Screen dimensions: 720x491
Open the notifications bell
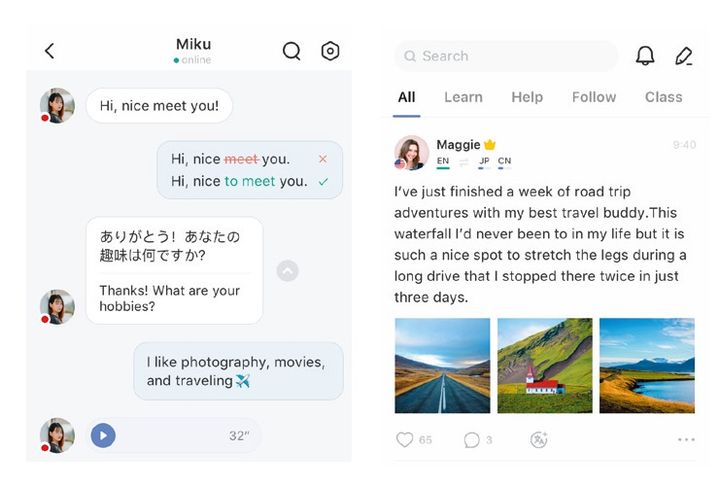coord(645,56)
